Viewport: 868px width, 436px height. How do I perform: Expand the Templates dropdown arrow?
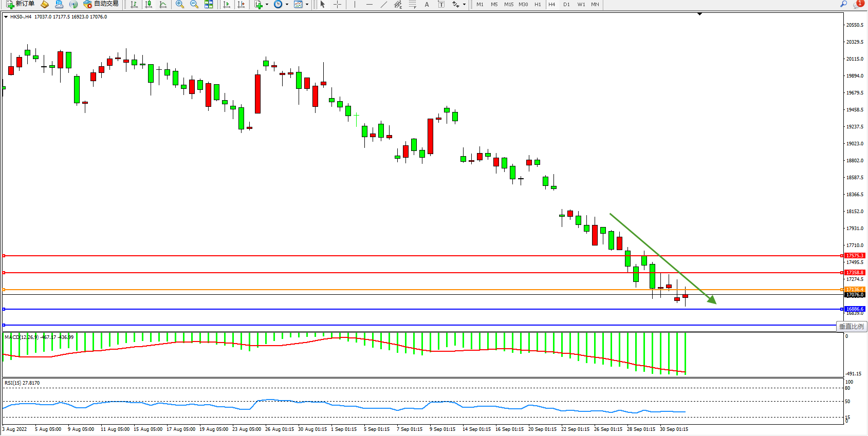click(307, 4)
